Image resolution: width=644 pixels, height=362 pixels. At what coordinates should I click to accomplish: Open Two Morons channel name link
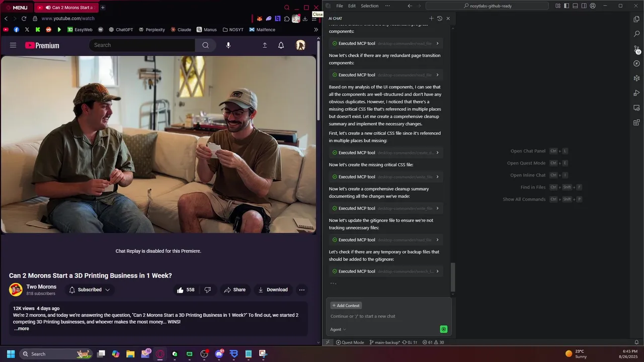41,287
